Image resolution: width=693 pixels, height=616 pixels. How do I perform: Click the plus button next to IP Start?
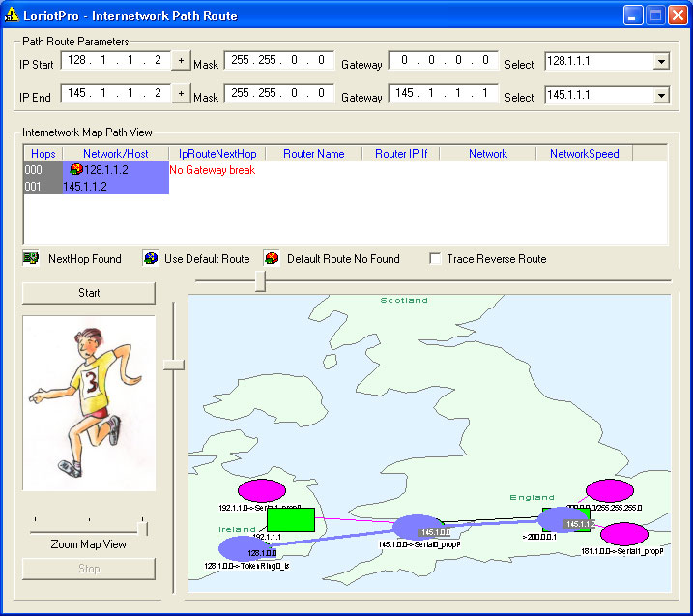[x=181, y=61]
